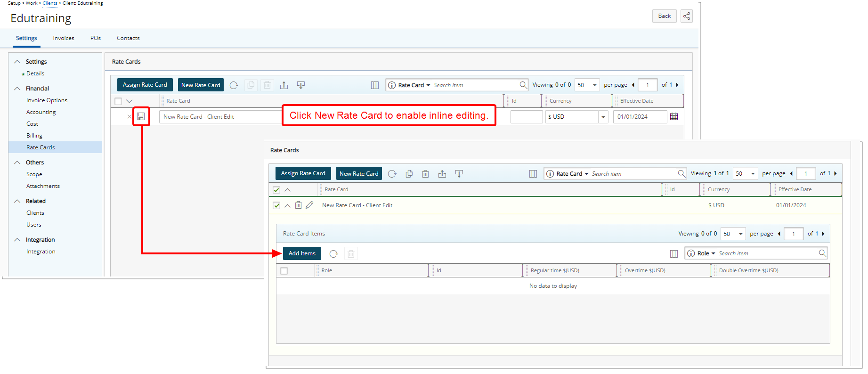Click search magnifier in upper Rate Card search
This screenshot has height=374, width=868.
click(x=523, y=85)
